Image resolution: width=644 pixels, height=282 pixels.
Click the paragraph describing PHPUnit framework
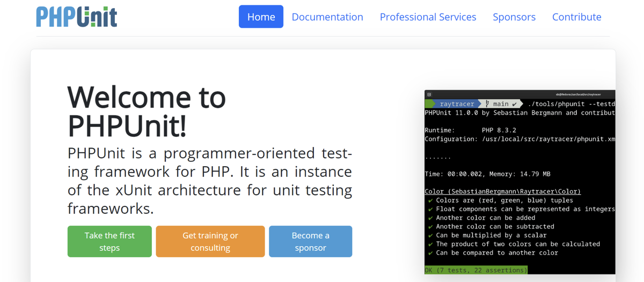click(x=210, y=181)
